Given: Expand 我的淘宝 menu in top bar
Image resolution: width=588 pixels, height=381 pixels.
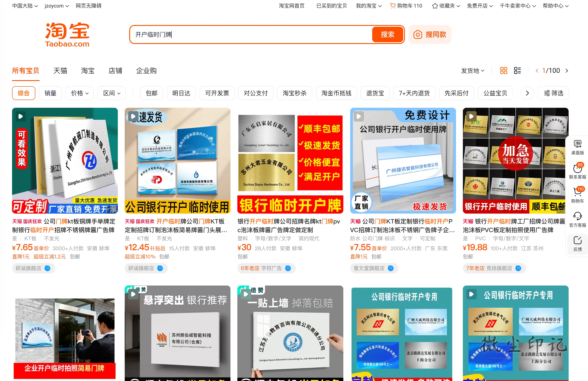Looking at the screenshot, I should (369, 6).
